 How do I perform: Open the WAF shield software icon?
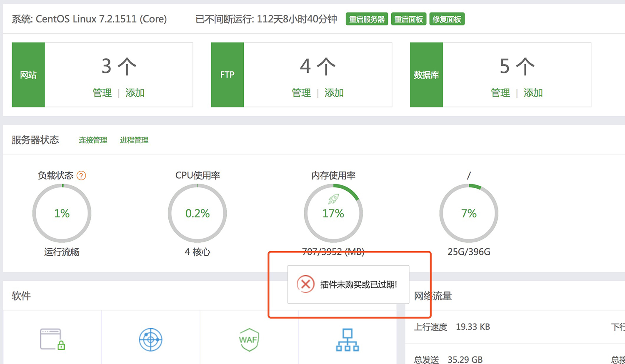click(x=249, y=339)
